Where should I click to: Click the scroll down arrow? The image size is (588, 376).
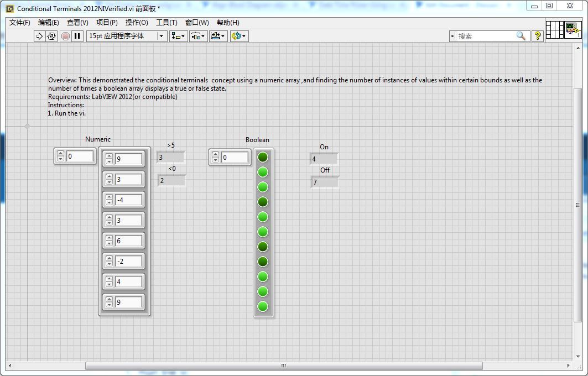tap(577, 357)
